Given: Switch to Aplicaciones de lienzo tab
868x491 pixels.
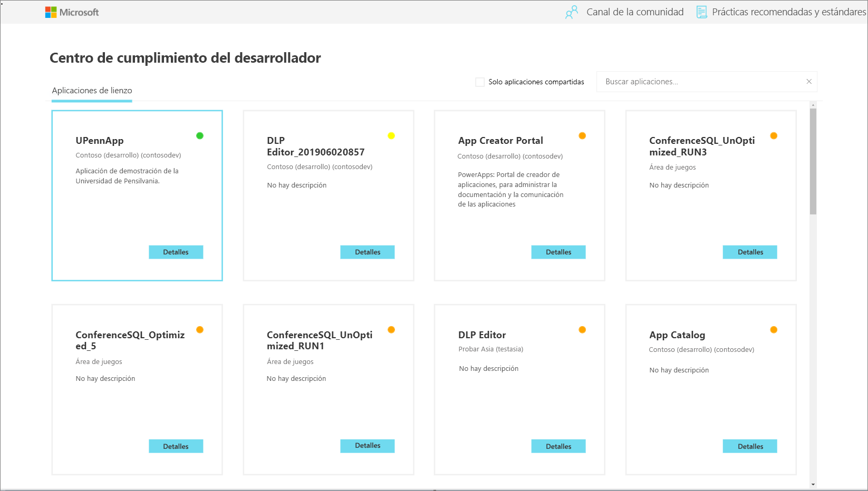Looking at the screenshot, I should (x=92, y=91).
